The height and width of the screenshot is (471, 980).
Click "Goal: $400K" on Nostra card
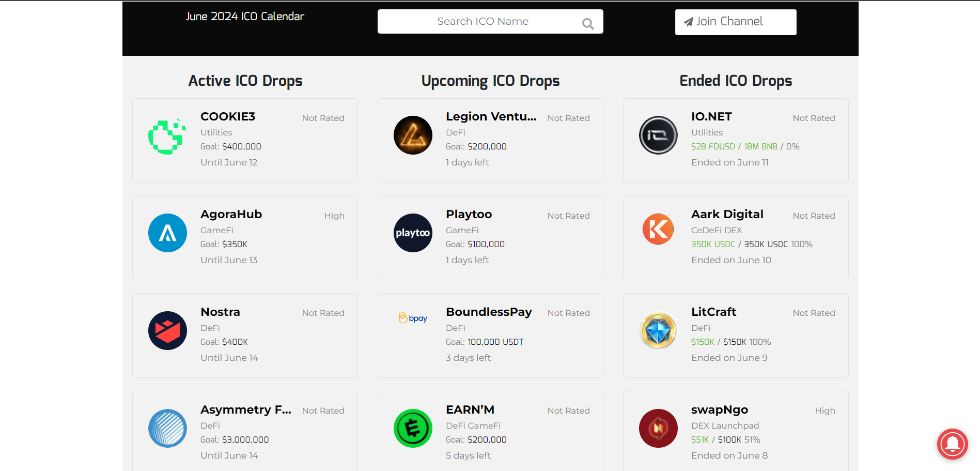click(224, 342)
